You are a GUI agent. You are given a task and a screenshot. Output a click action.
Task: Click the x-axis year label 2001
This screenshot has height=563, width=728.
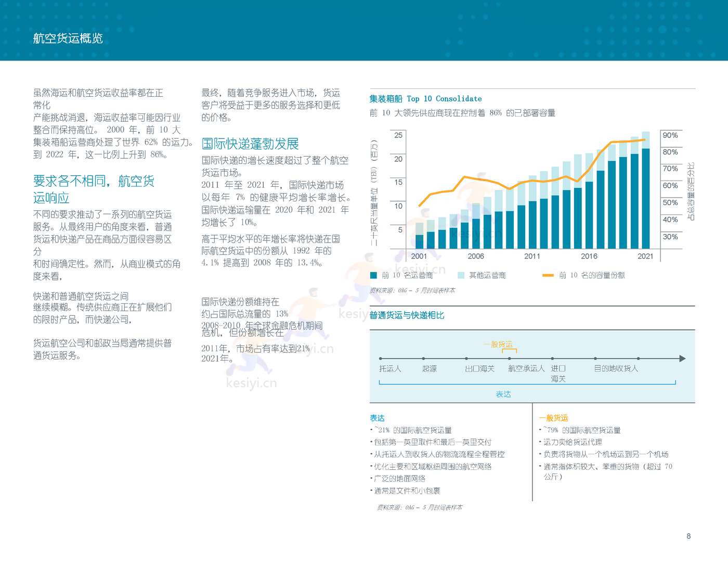coord(419,256)
